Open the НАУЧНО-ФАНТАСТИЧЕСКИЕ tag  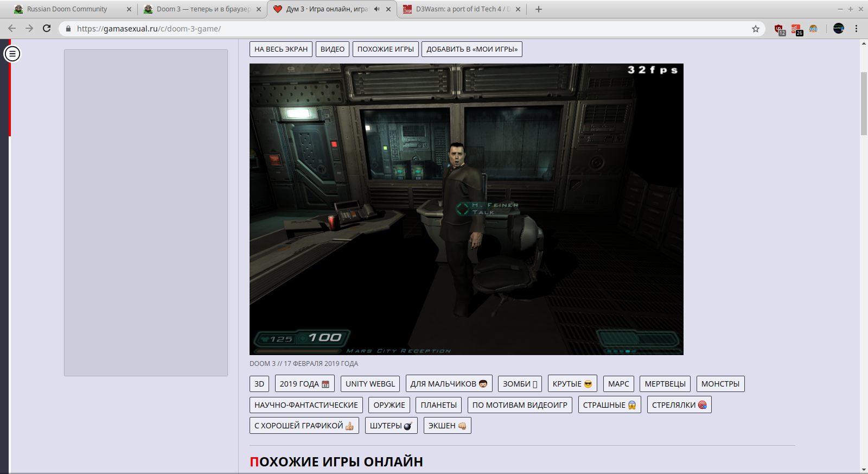[x=306, y=405]
